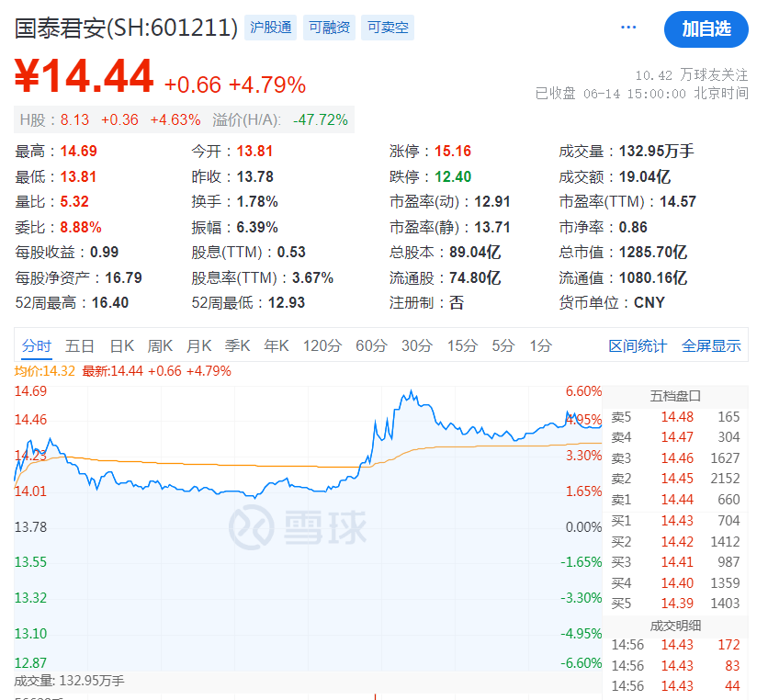Click the 可融资 tag

[x=329, y=28]
